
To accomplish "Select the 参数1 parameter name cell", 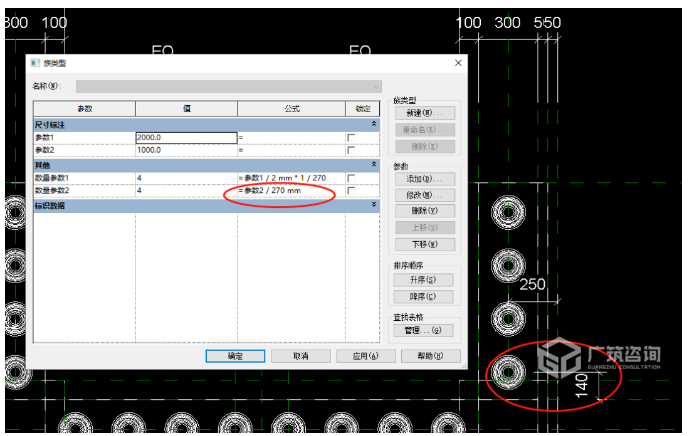I will (x=85, y=138).
